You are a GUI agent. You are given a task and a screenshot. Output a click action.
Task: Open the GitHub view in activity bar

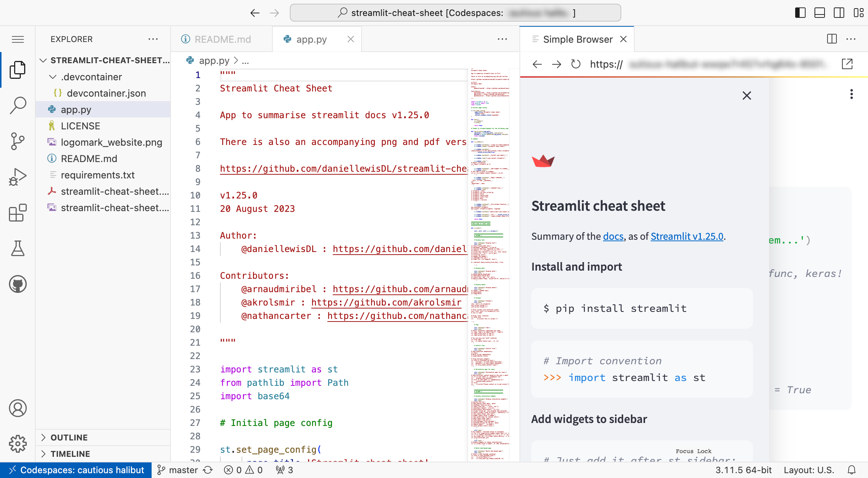(x=17, y=284)
